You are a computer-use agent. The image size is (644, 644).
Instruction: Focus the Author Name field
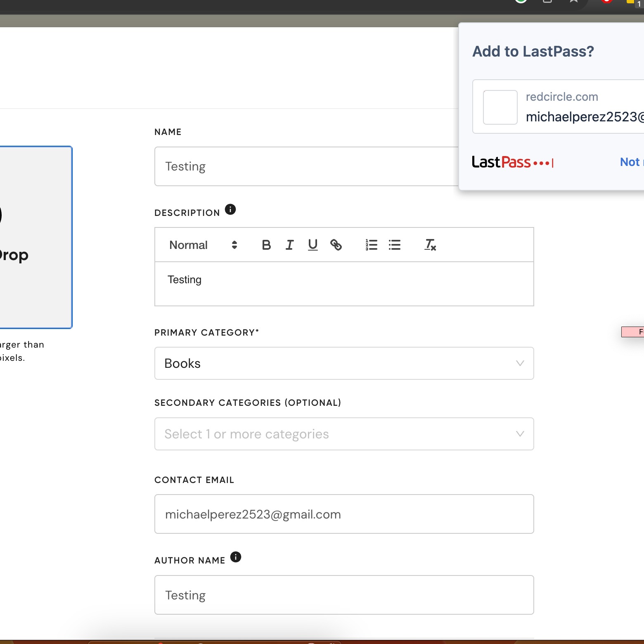(x=344, y=595)
